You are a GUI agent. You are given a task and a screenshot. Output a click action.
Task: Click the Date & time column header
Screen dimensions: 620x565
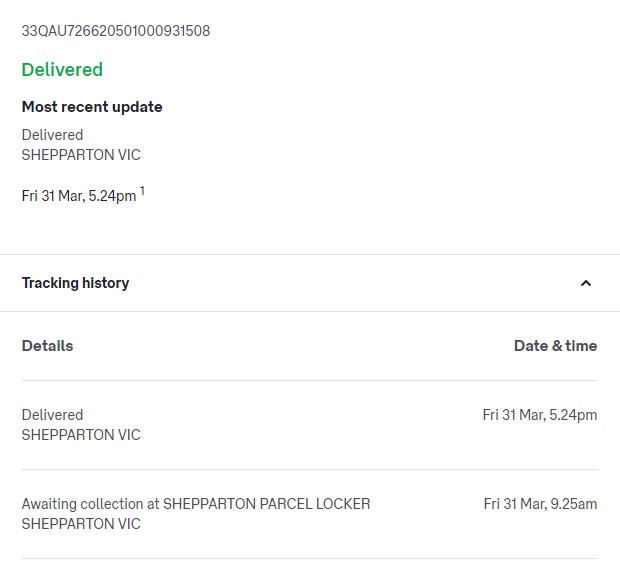pyautogui.click(x=555, y=346)
